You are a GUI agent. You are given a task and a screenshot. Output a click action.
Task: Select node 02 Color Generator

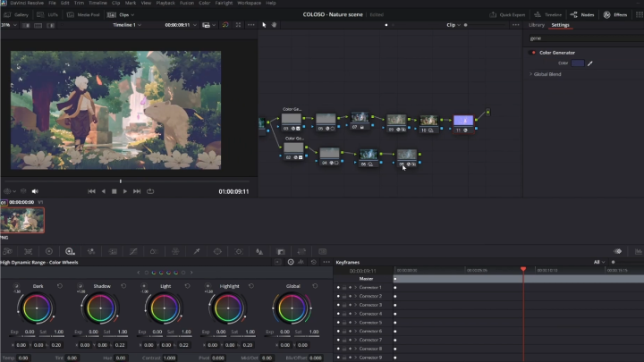pos(293,147)
